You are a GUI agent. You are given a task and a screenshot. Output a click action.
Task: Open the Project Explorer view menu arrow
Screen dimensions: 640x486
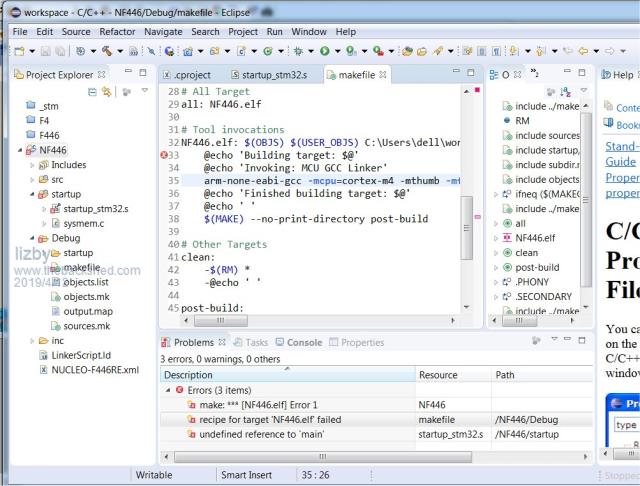tap(144, 92)
